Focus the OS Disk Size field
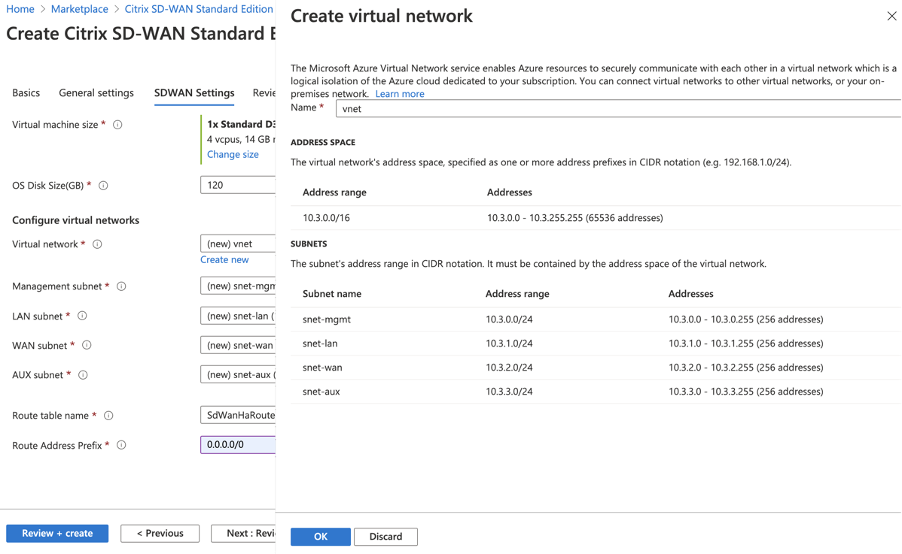902x554 pixels. coord(238,185)
